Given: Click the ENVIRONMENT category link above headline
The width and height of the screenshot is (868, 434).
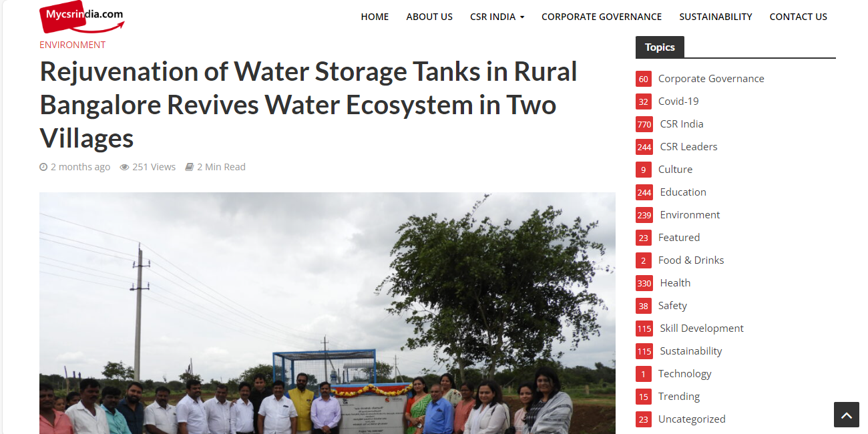Looking at the screenshot, I should coord(72,45).
